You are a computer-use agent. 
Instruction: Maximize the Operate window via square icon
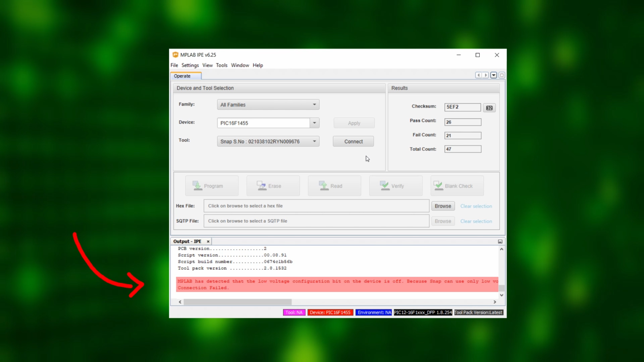click(502, 75)
